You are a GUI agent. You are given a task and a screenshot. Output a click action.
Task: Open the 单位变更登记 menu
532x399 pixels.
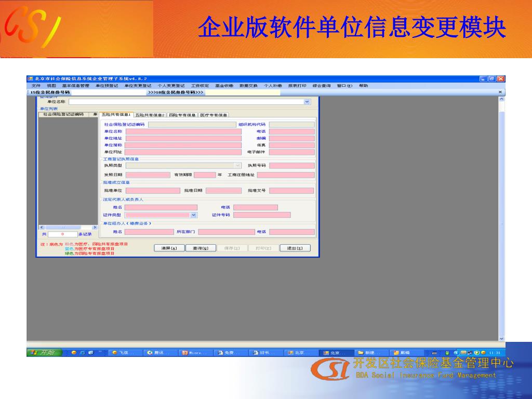click(138, 86)
